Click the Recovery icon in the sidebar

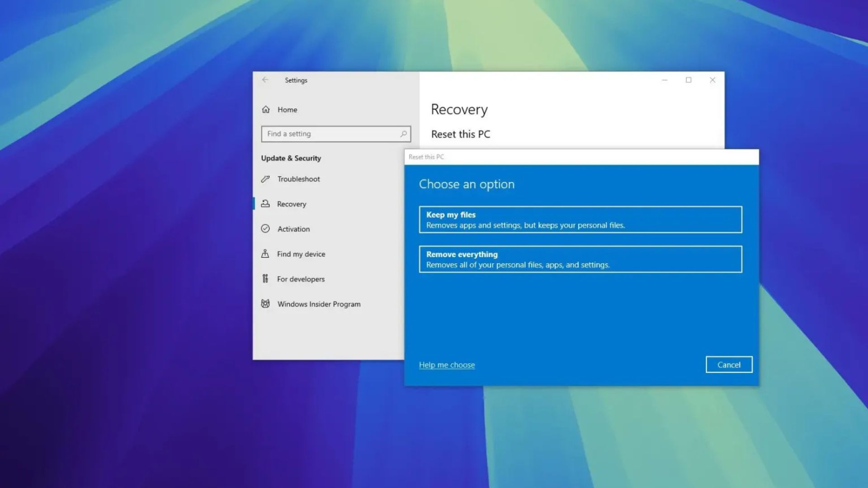coord(266,204)
